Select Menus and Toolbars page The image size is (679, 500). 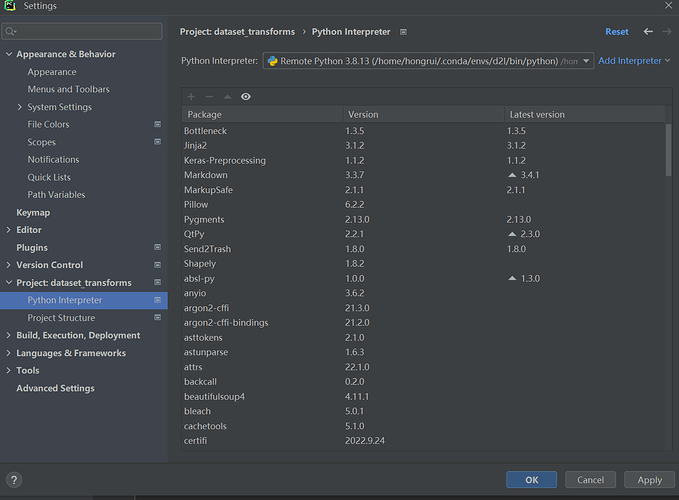[68, 89]
